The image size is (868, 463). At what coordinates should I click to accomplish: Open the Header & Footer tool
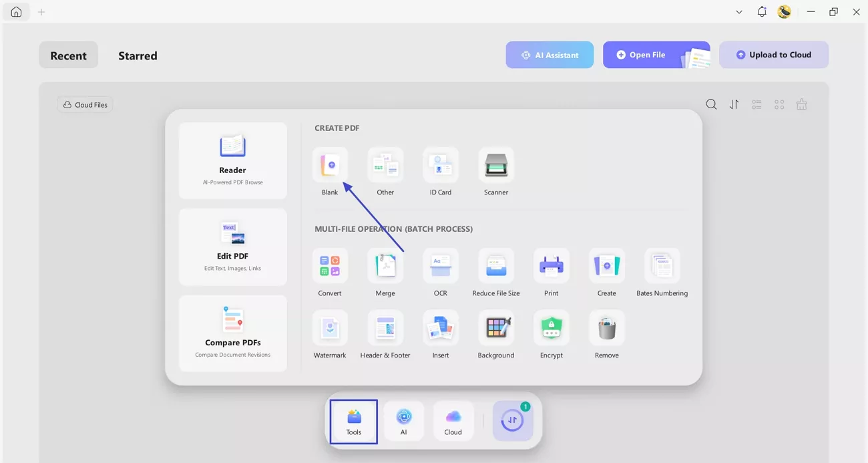(385, 328)
